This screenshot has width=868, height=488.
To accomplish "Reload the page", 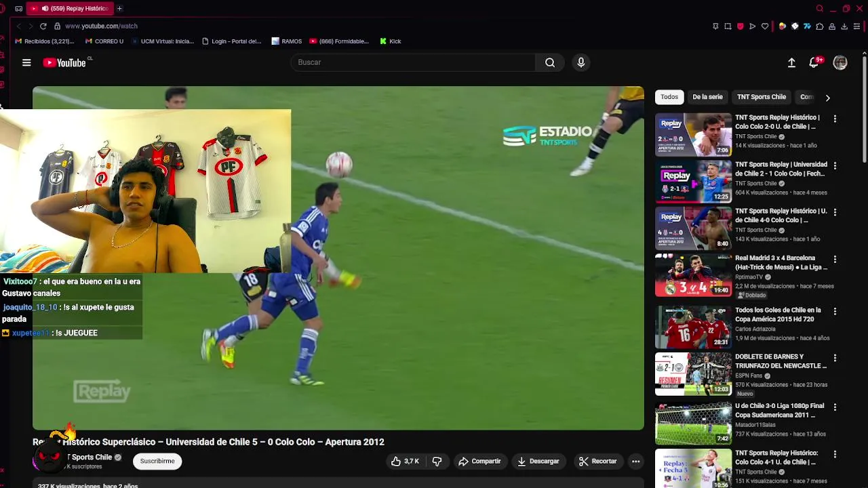I will click(43, 26).
